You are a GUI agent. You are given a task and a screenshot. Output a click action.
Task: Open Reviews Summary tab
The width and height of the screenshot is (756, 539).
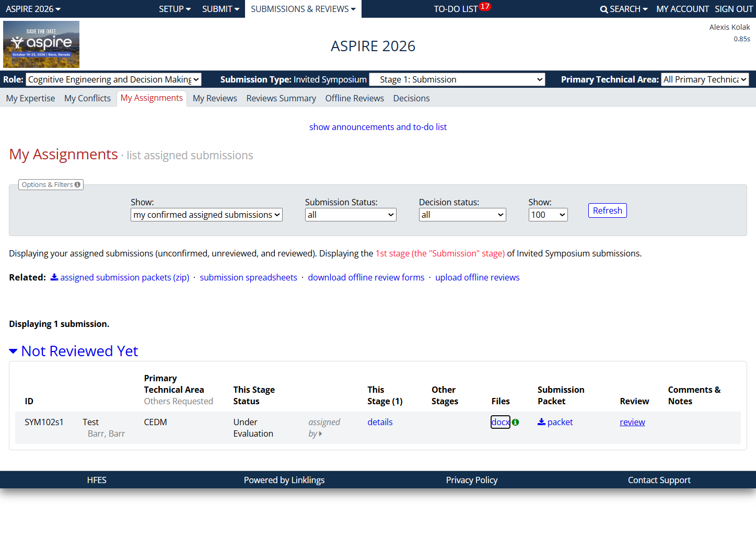tap(281, 98)
